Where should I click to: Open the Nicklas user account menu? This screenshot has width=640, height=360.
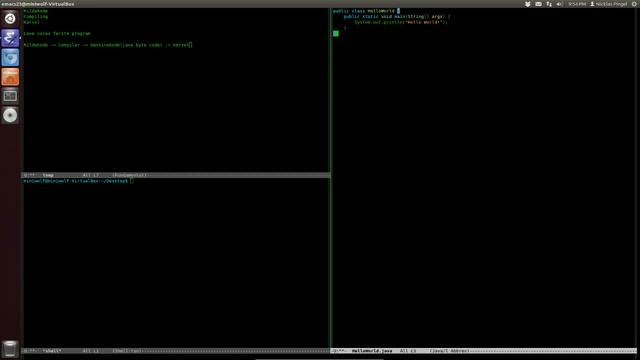[608, 4]
